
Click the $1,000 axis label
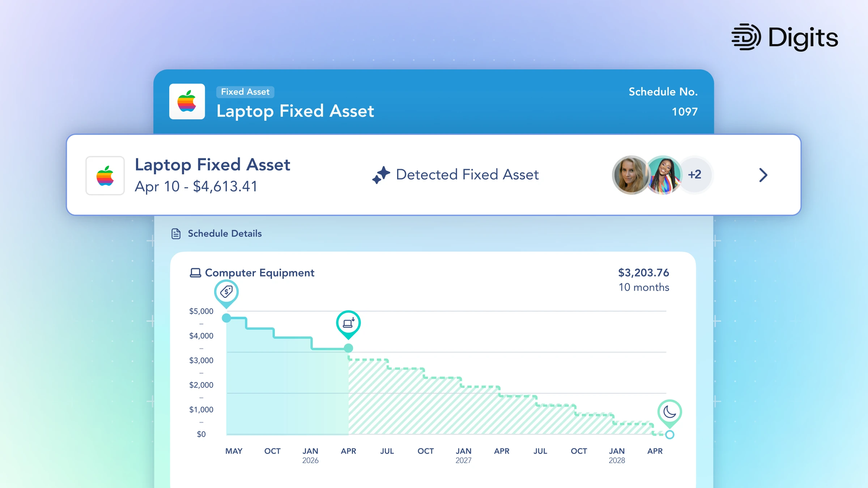pos(201,410)
